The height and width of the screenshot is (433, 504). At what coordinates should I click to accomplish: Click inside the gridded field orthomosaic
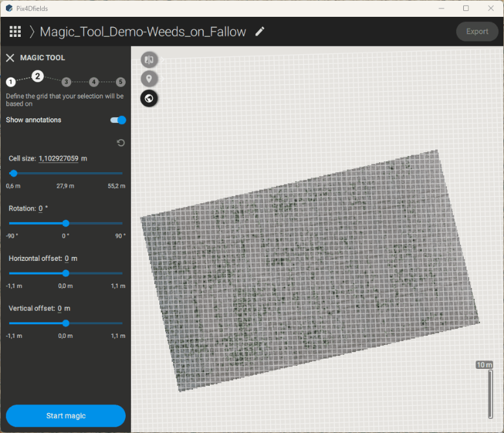[x=310, y=270]
